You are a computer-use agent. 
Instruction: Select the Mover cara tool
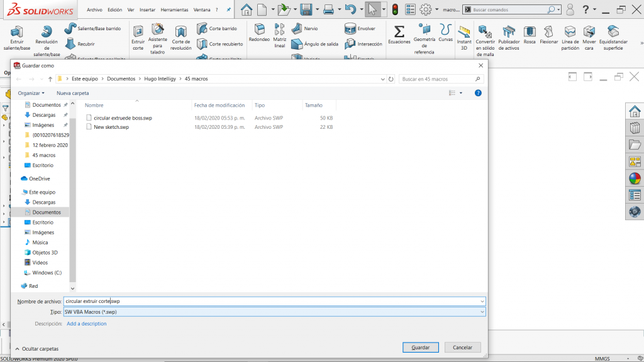[589, 38]
